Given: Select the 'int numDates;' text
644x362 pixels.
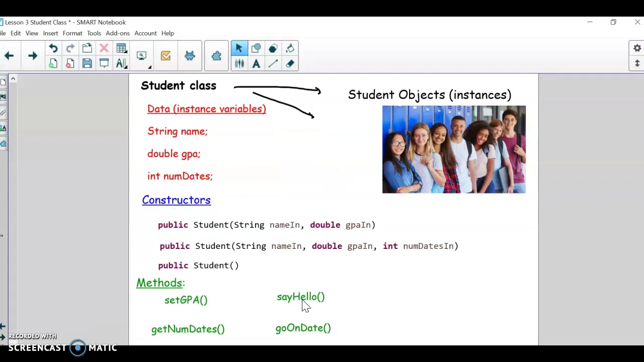Looking at the screenshot, I should (x=180, y=176).
